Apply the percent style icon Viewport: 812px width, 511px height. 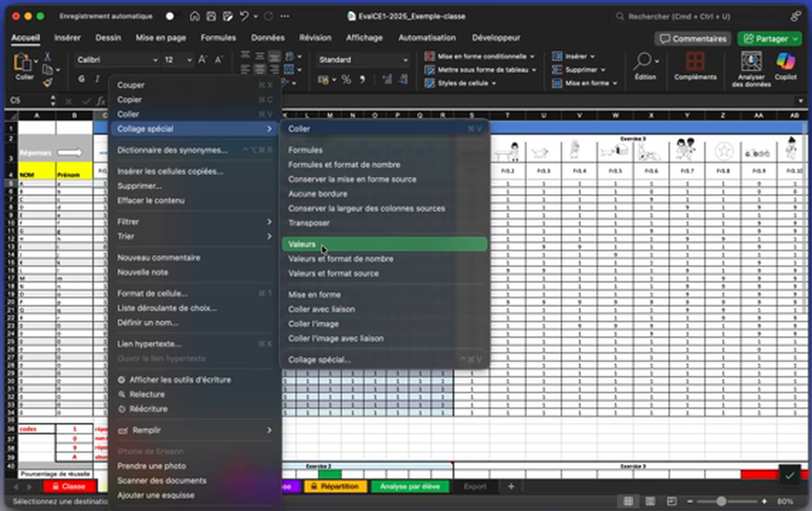345,81
